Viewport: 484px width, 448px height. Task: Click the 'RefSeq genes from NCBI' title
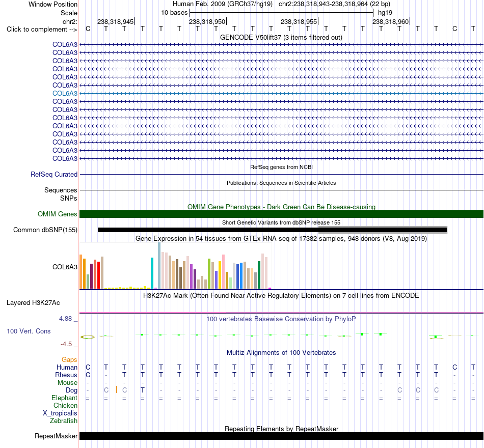[281, 167]
